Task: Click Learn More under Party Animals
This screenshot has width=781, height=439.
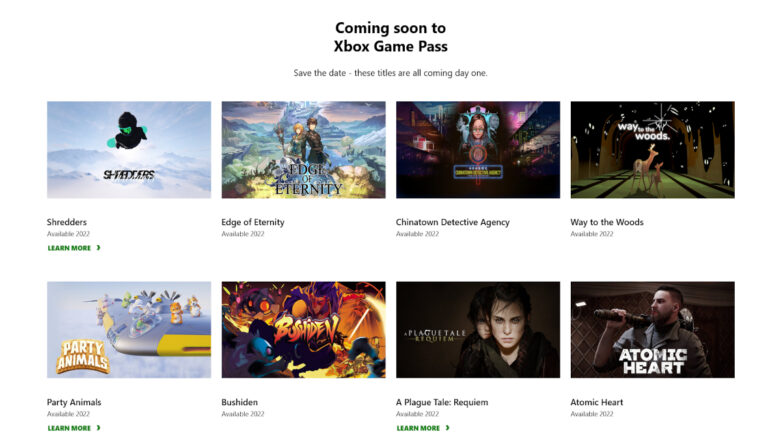Action: click(74, 428)
